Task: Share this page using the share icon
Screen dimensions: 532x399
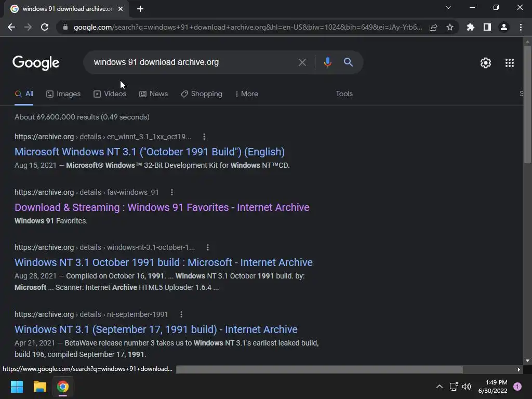Action: (433, 27)
